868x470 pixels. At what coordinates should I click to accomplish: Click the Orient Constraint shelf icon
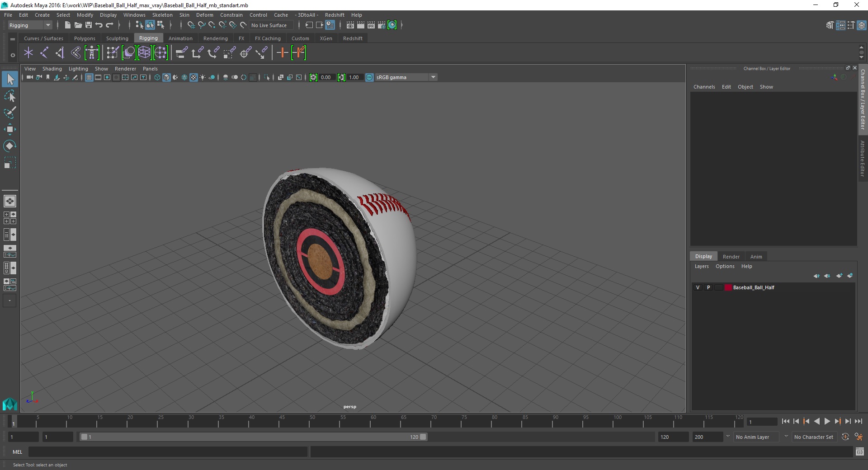[x=213, y=53]
